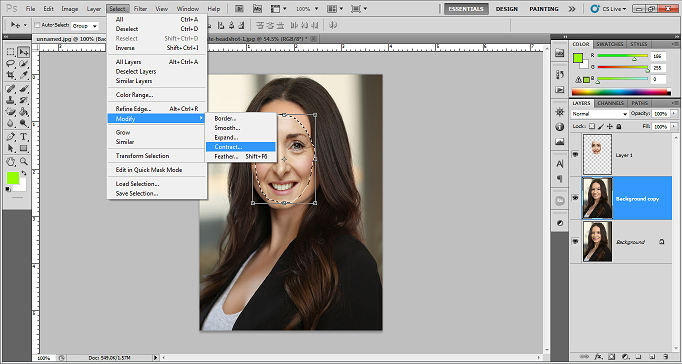Select the Lasso tool
This screenshot has height=364, width=682.
10,63
